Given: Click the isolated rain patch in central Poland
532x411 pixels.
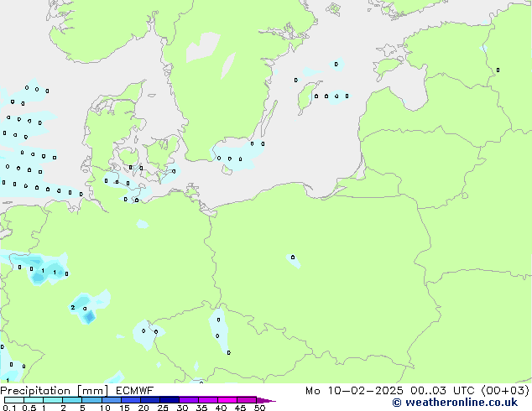Looking at the screenshot, I should click(294, 260).
